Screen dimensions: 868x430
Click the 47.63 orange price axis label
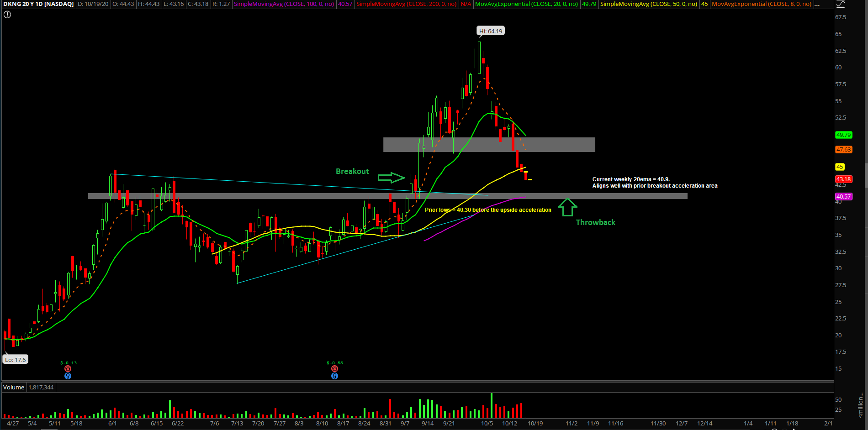(843, 150)
